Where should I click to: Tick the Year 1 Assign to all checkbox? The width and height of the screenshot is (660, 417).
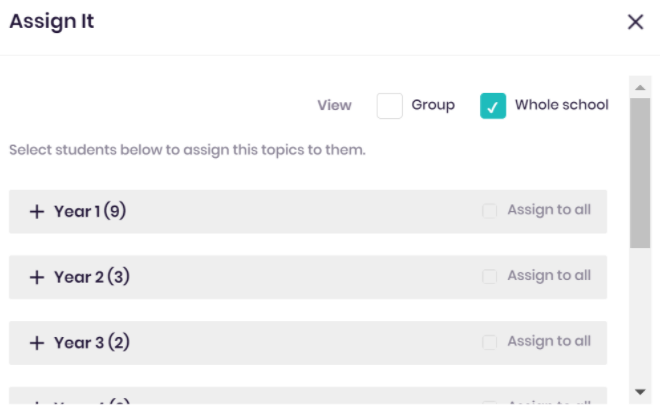(x=490, y=211)
